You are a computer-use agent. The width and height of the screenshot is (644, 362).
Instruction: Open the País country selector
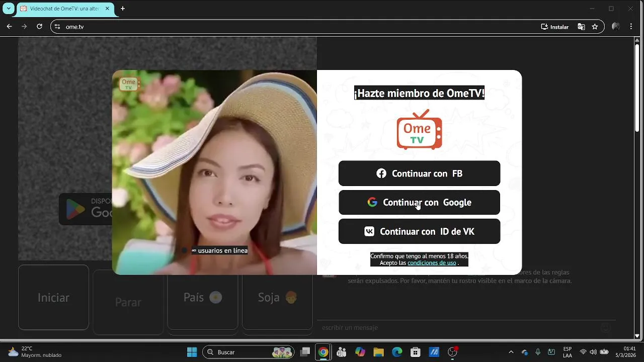[202, 297]
